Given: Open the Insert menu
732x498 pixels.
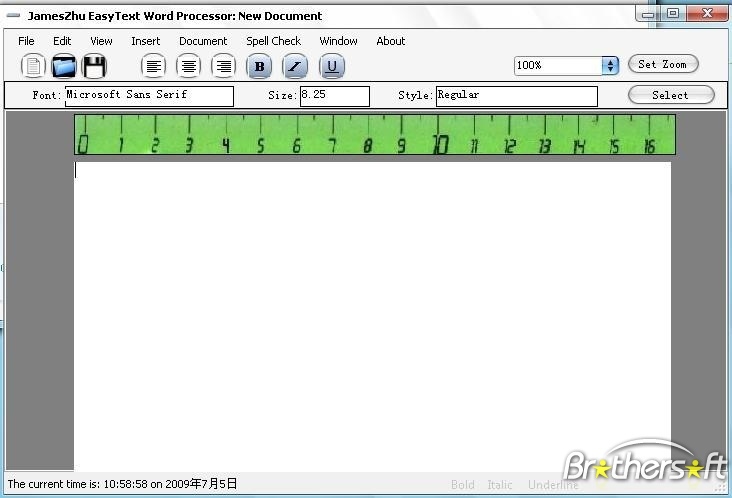Looking at the screenshot, I should click(x=146, y=41).
